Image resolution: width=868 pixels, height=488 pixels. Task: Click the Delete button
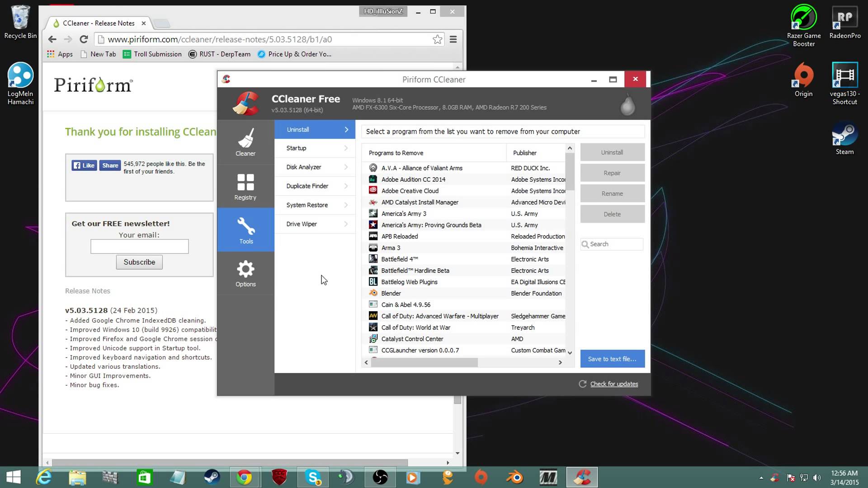612,214
